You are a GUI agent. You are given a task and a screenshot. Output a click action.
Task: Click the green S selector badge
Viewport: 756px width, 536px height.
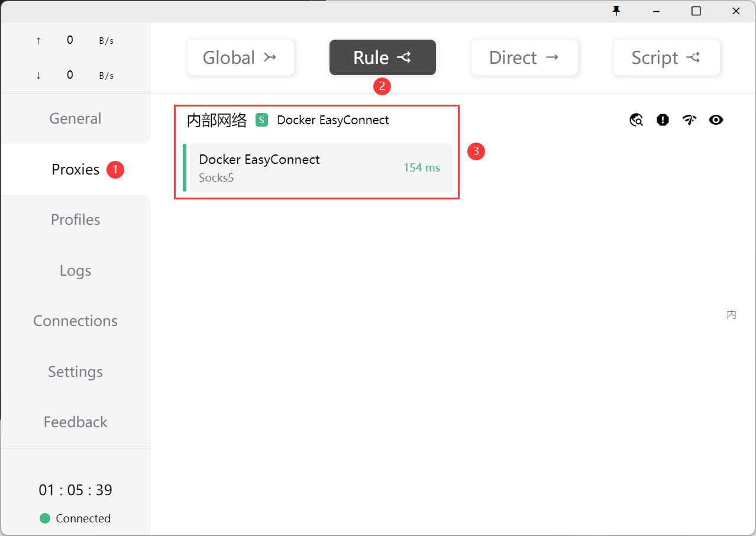(261, 120)
